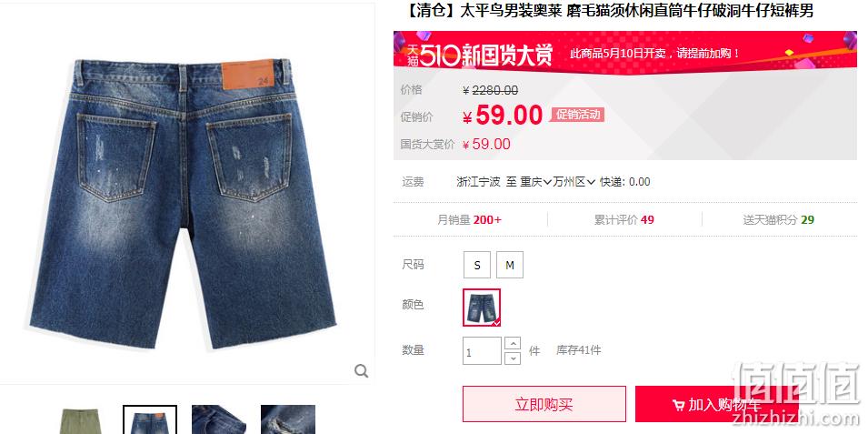Open the 月销量 200+ sales info

tap(469, 219)
